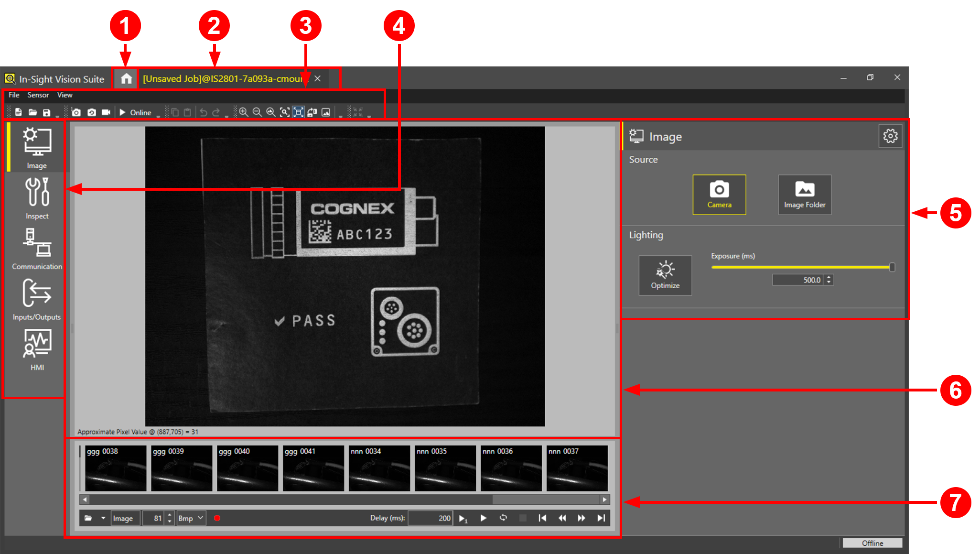Adjust the Exposure slider handle

pyautogui.click(x=892, y=267)
